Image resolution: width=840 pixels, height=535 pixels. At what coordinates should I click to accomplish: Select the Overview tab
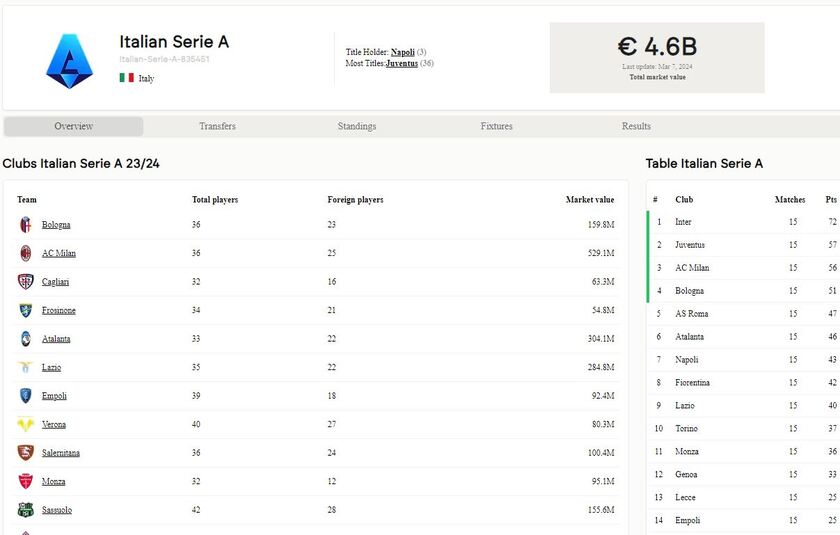[73, 126]
